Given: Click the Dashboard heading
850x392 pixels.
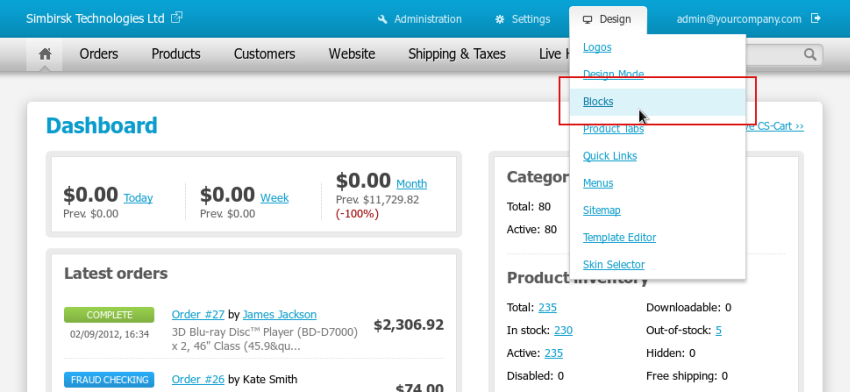Looking at the screenshot, I should (101, 125).
